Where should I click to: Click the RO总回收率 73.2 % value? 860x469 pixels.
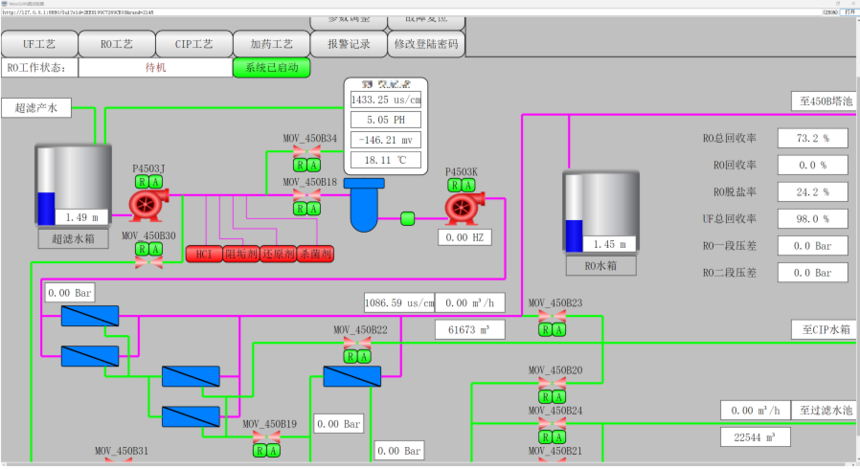click(813, 138)
